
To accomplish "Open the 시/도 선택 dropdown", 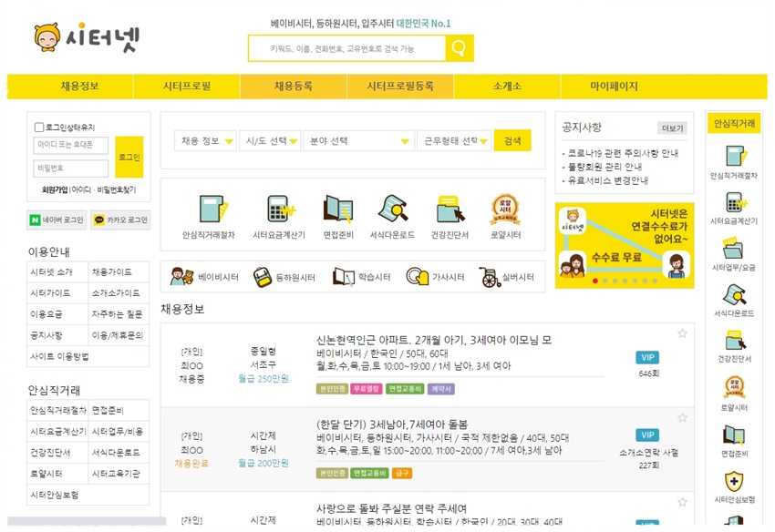I will click(x=270, y=141).
